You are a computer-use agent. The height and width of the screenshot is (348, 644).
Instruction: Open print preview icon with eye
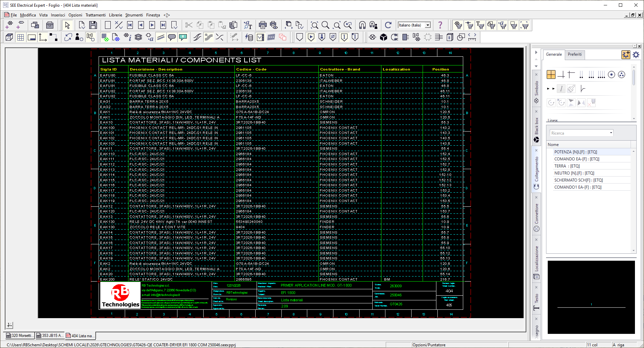(x=274, y=25)
